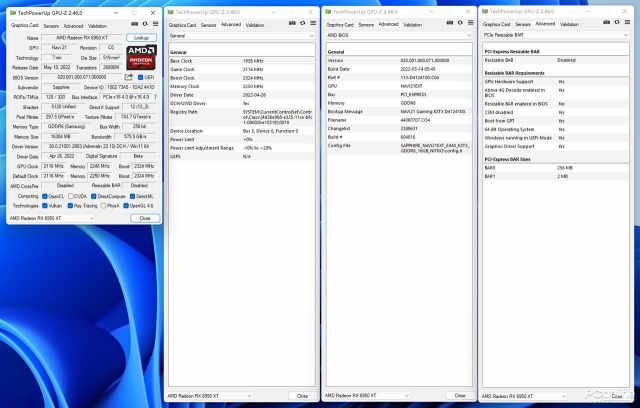Image resolution: width=640 pixels, height=408 pixels.
Task: Take a screenshot in the Graphics Card window
Action: pyautogui.click(x=135, y=24)
